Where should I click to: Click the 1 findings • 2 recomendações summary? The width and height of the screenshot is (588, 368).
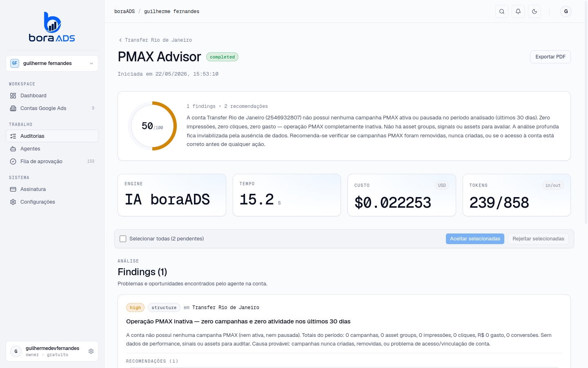pos(227,106)
